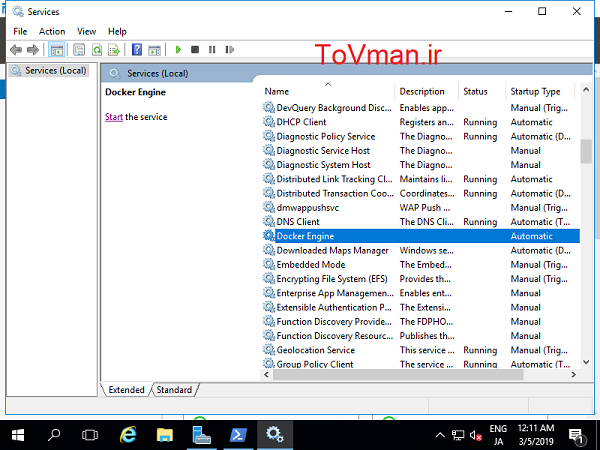
Task: Open taskbar Search magnifier
Action: tap(54, 435)
